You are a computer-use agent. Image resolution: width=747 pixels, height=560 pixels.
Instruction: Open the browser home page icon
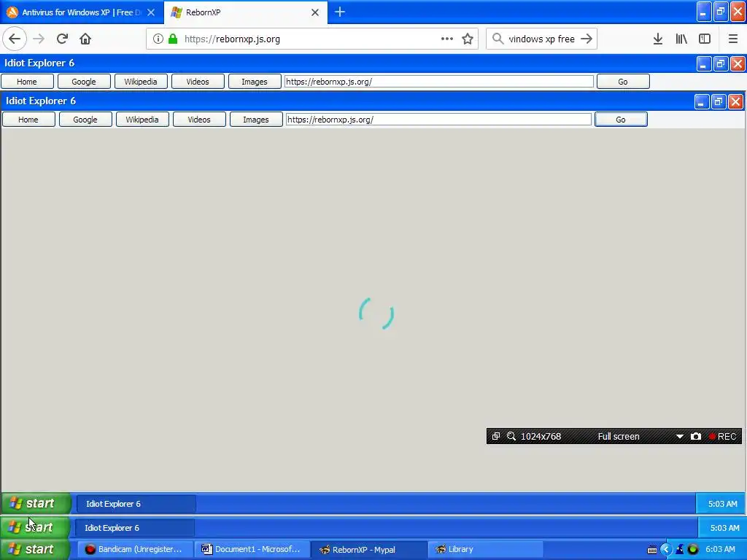[x=85, y=39]
